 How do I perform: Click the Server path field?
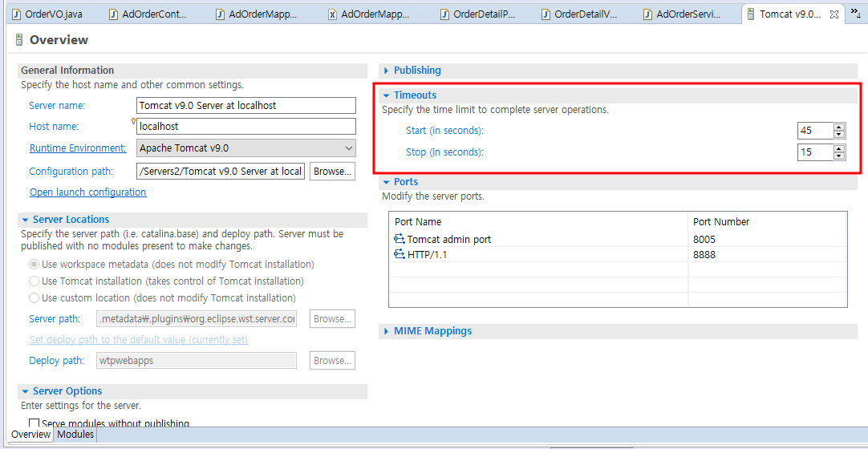pyautogui.click(x=197, y=319)
